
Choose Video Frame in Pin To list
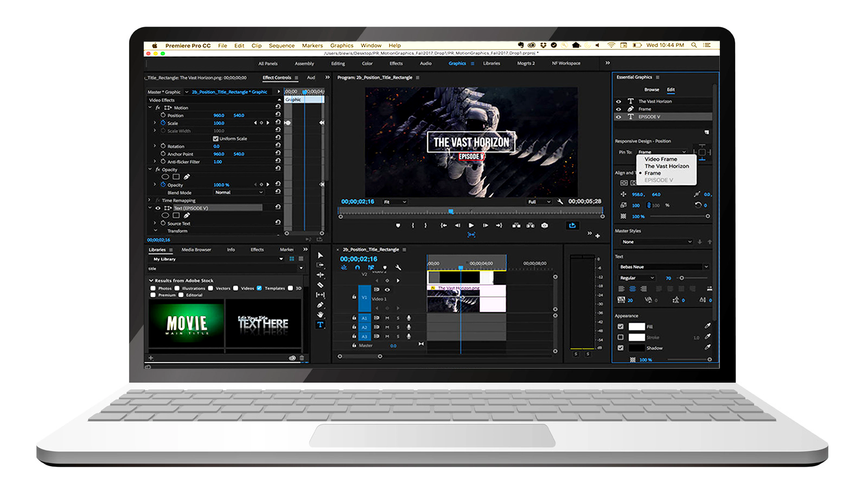point(661,159)
